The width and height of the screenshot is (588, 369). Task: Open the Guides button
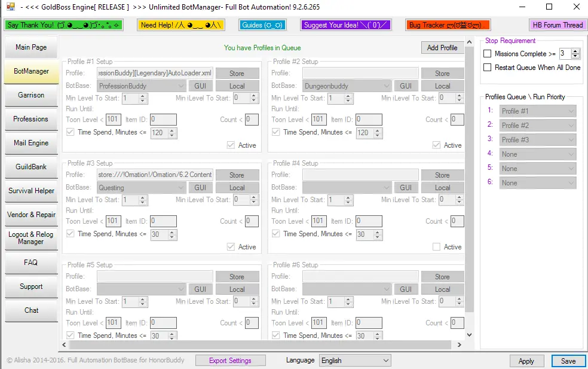point(262,25)
